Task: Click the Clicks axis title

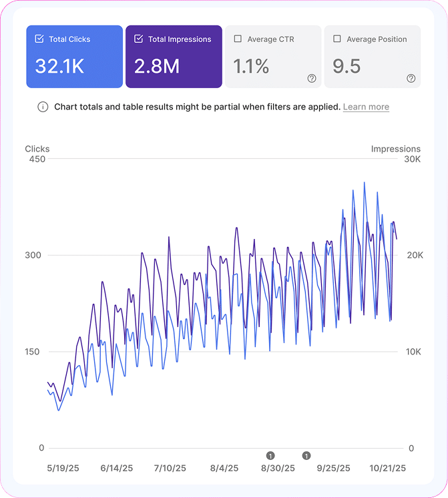Action: [x=37, y=149]
